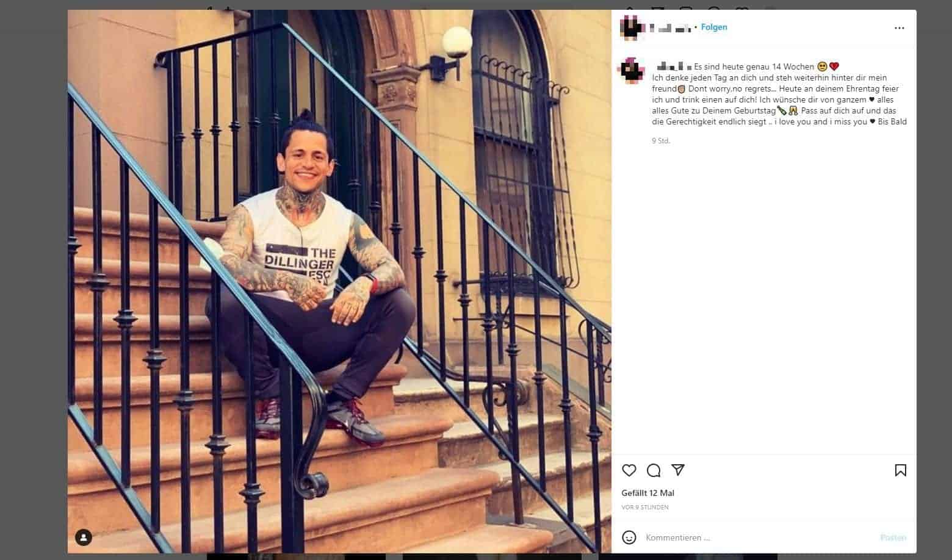Click the photo of the man on the stairs
Image resolution: width=952 pixels, height=560 pixels.
coord(339,281)
